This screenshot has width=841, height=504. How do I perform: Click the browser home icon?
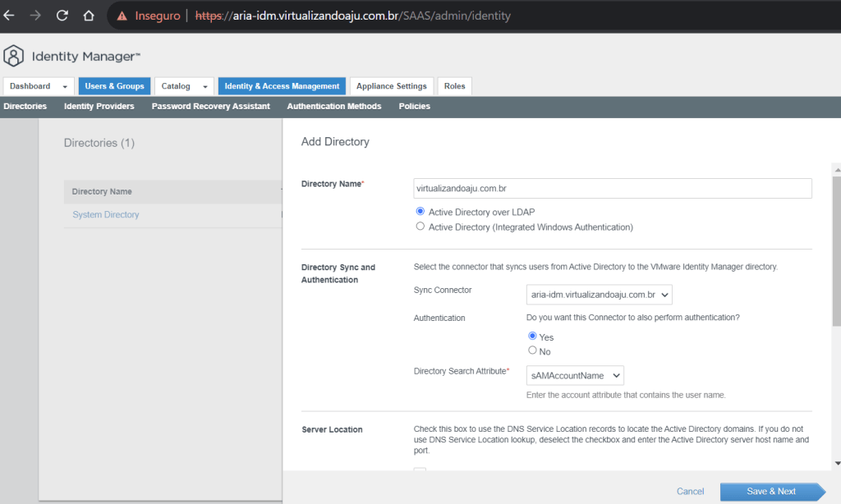(89, 16)
